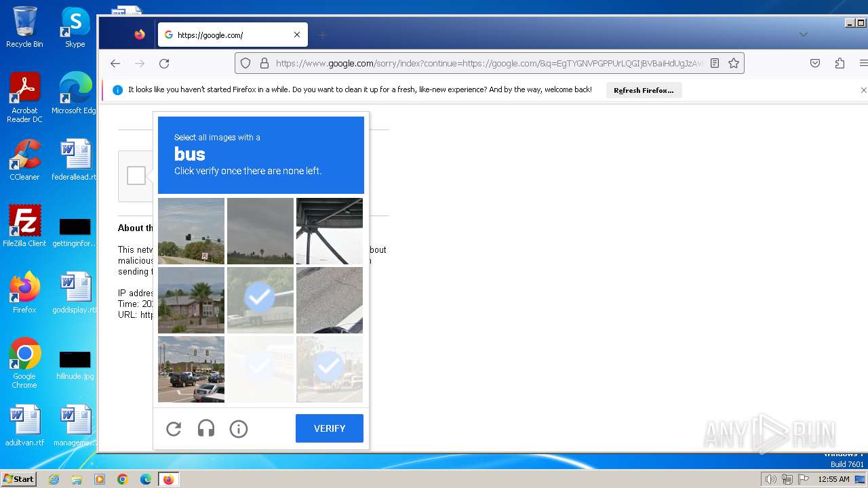Select the gettinginfor… desktop file
Screen dimensions: 868x488
pos(75,232)
